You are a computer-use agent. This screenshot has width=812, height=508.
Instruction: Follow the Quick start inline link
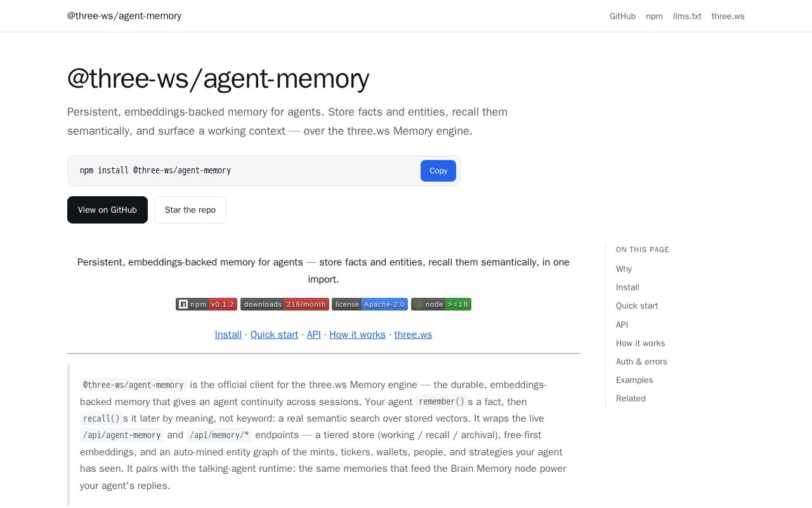coord(274,335)
